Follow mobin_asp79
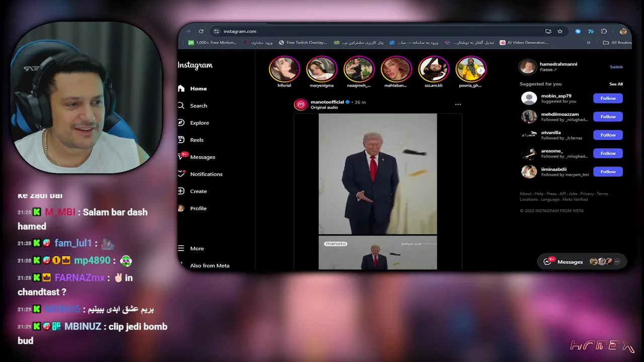Viewport: 644px width, 362px height. tap(608, 98)
